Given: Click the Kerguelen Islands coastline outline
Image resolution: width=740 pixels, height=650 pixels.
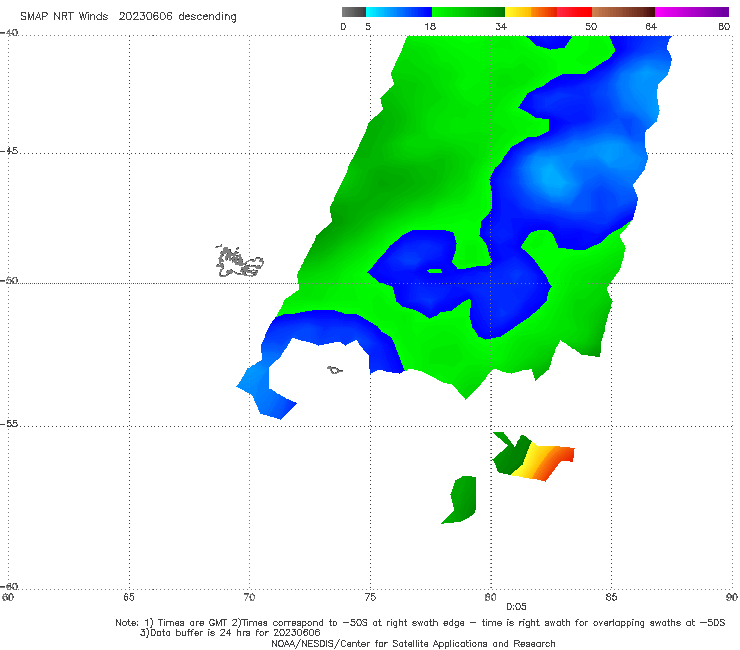Looking at the screenshot, I should pyautogui.click(x=240, y=262).
